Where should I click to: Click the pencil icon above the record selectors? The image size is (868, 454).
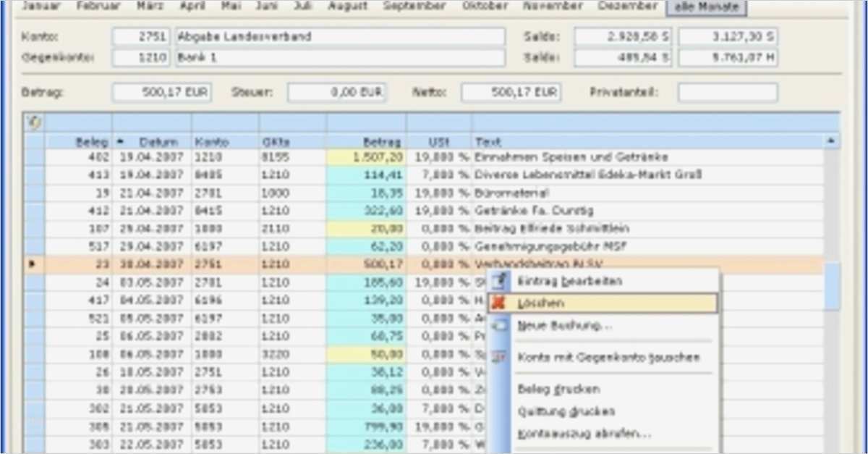coord(33,123)
